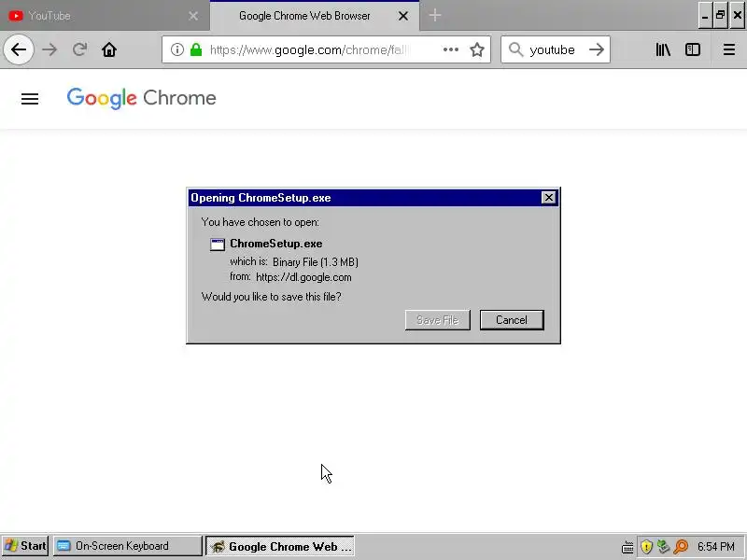This screenshot has width=747, height=560.
Task: Click the ChromeSetup.exe file name text
Action: coord(275,244)
